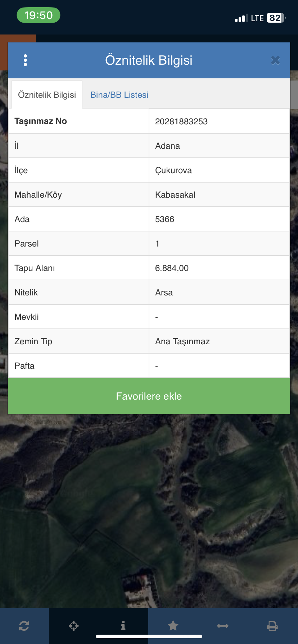Tap the Adana province value
Viewport: 298px width, 644px height.
(x=168, y=146)
